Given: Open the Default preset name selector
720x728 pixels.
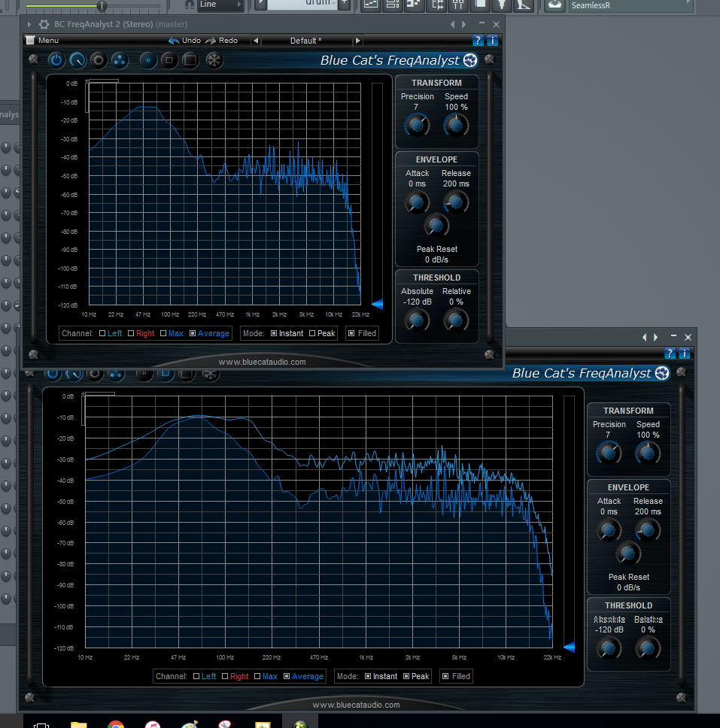Looking at the screenshot, I should (x=305, y=41).
